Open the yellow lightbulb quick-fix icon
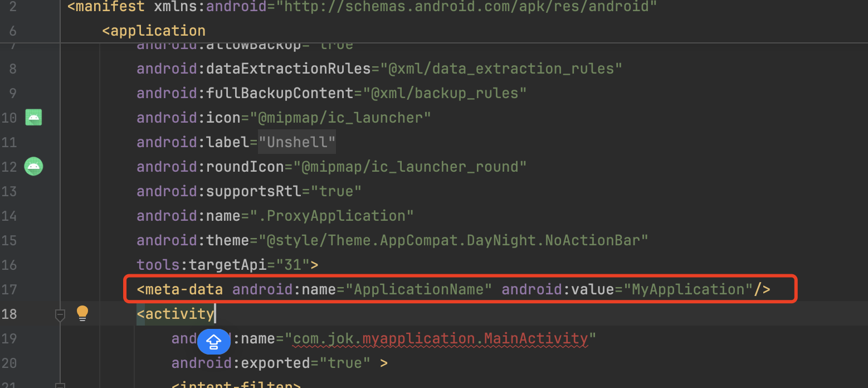This screenshot has height=388, width=868. click(82, 313)
